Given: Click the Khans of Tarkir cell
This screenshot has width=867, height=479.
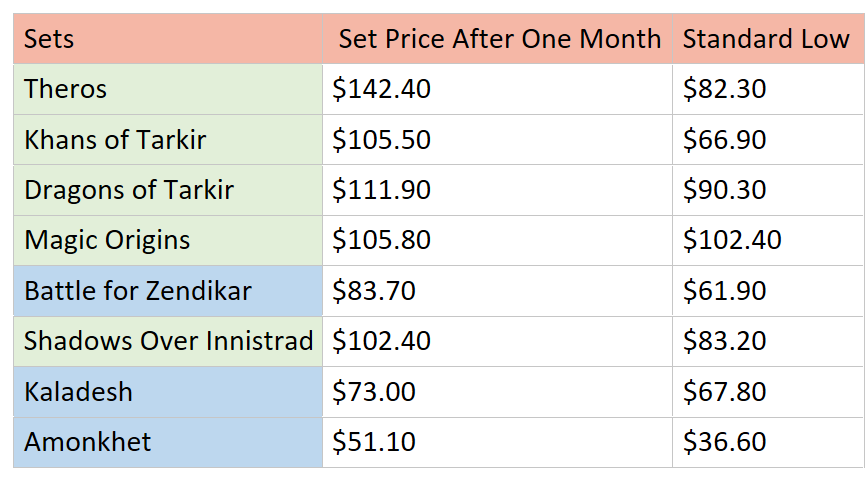Looking at the screenshot, I should (x=167, y=140).
